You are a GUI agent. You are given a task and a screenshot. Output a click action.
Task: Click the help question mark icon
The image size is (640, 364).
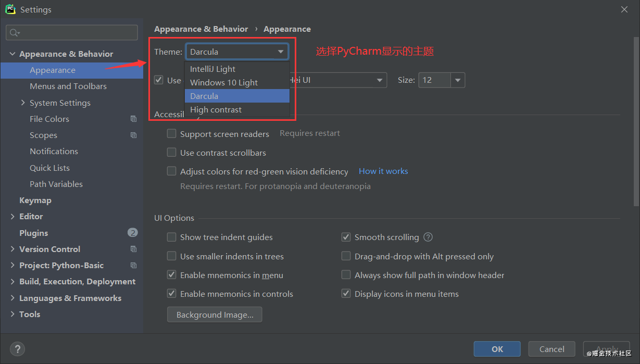point(17,349)
